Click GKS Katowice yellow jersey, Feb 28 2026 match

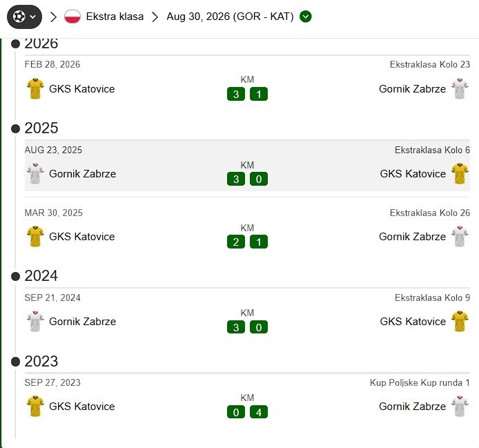pos(35,88)
